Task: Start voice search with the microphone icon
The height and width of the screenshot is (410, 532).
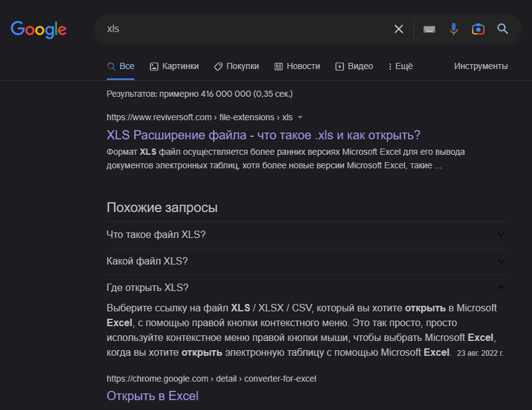Action: click(x=454, y=29)
